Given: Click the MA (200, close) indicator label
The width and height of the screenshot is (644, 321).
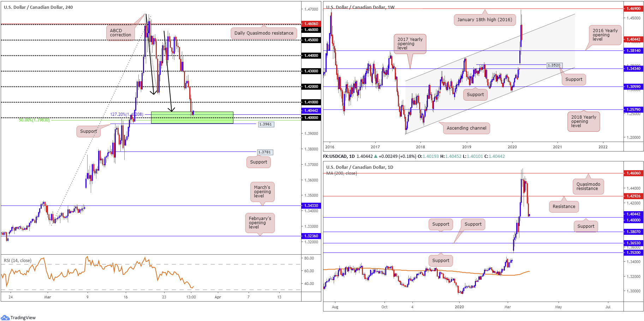Looking at the screenshot, I should pos(341,173).
